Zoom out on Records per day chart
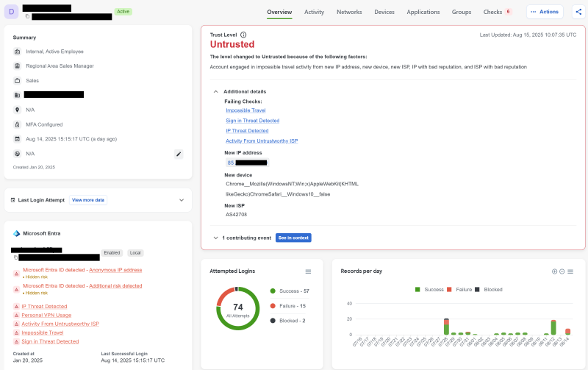 click(x=562, y=271)
